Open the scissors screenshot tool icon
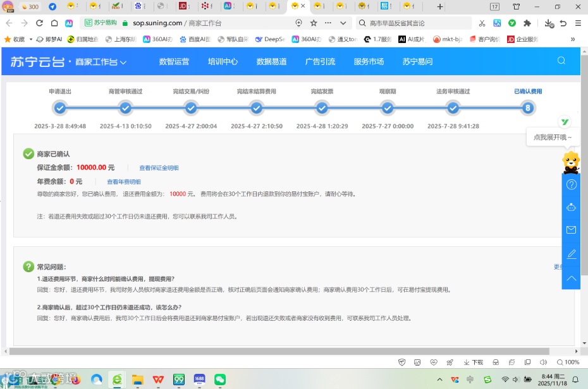The image size is (588, 389). [x=482, y=23]
